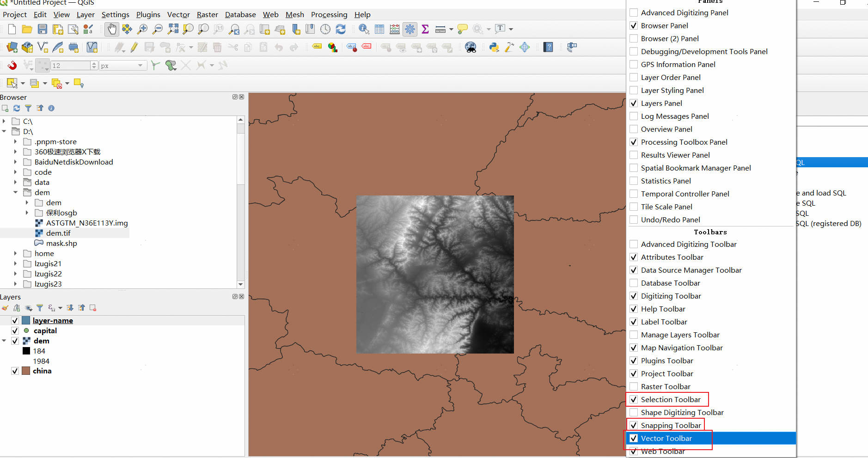Collapse the dem layer legend
Screen dimensions: 868x458
[4, 341]
